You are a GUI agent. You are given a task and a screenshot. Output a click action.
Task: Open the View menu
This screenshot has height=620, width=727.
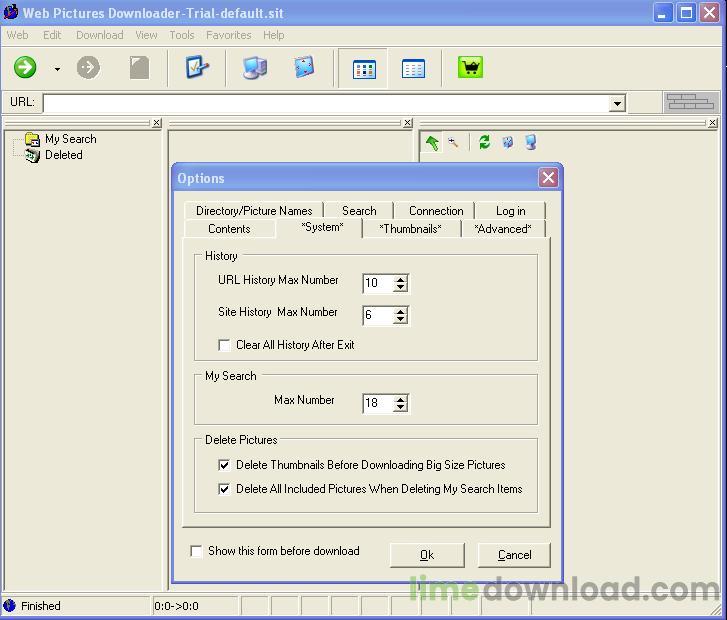(147, 35)
